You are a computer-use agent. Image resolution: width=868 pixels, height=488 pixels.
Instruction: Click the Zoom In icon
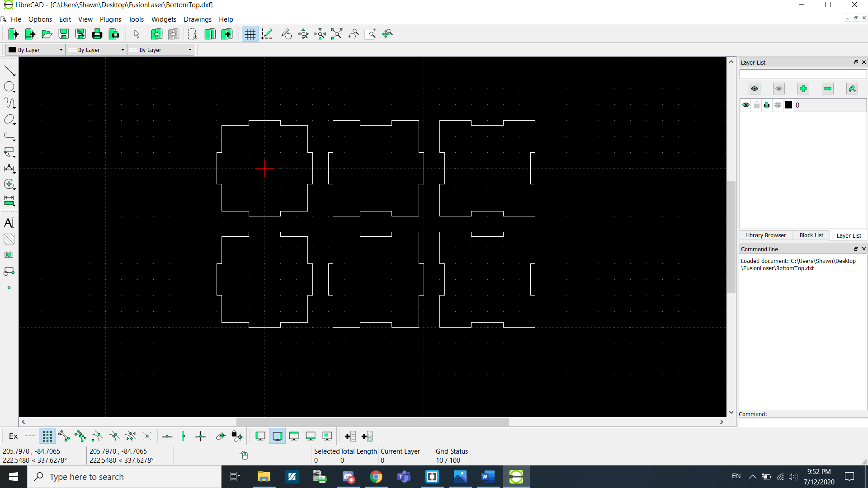click(x=303, y=34)
